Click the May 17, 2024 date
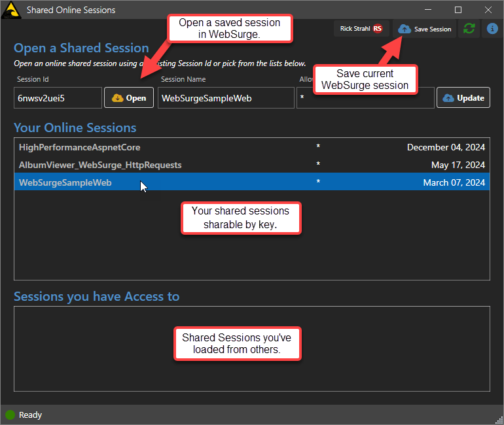 click(x=458, y=165)
